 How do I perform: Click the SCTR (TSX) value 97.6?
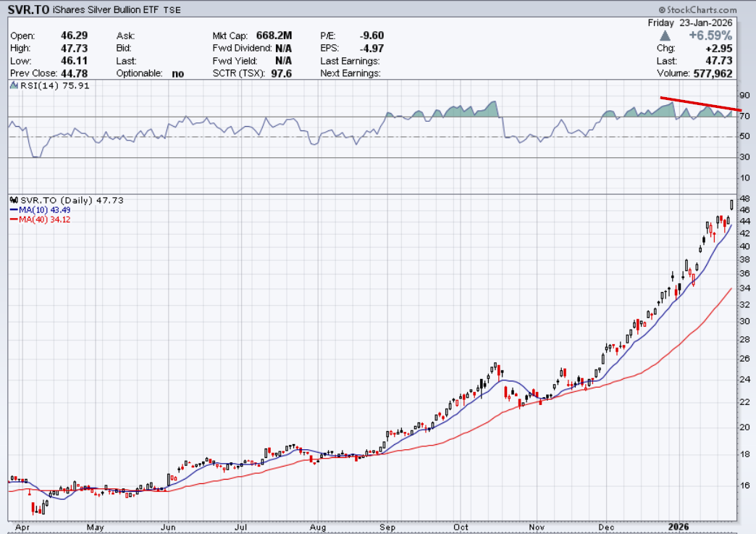pyautogui.click(x=281, y=73)
